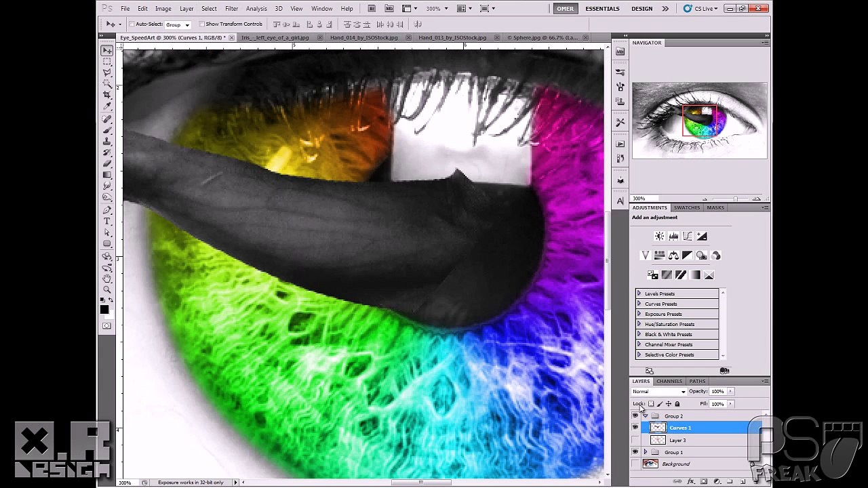Add a Gradient Map adjustment
Viewport: 868px width, 488px height.
click(695, 274)
